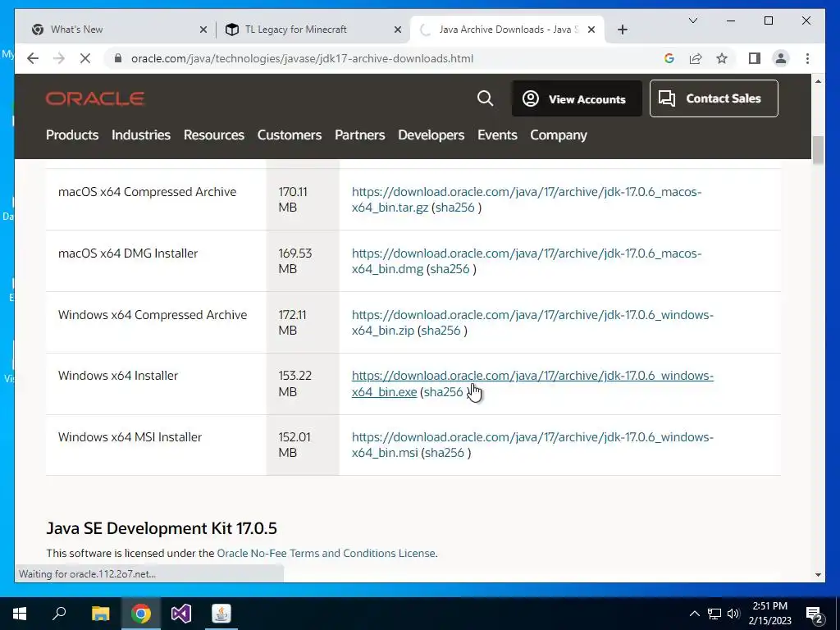This screenshot has width=840, height=630.
Task: Click the Oracle logo
Action: (95, 98)
